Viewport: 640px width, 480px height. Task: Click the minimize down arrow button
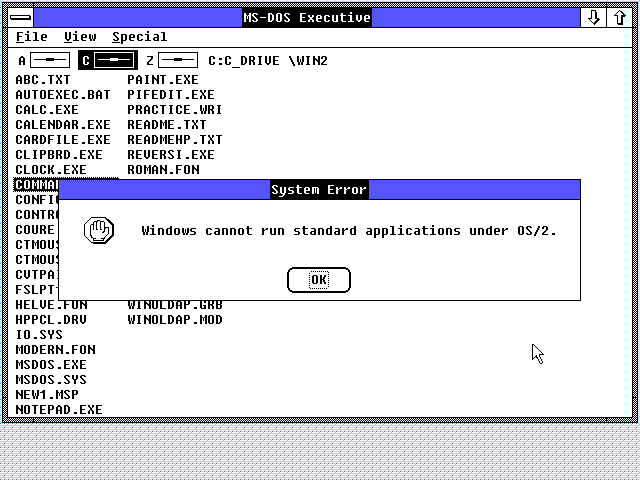point(594,18)
